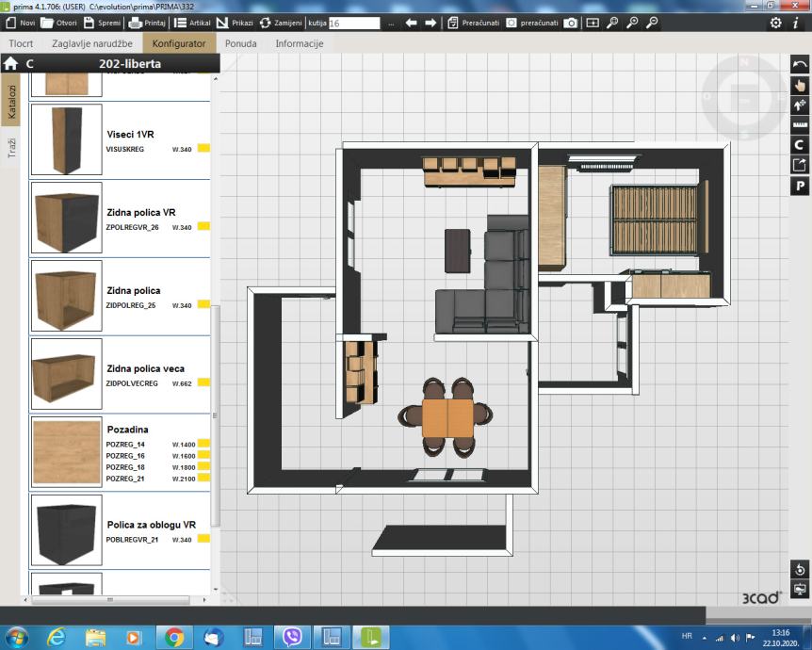
Task: Click the right arrow forward icon
Action: [430, 23]
